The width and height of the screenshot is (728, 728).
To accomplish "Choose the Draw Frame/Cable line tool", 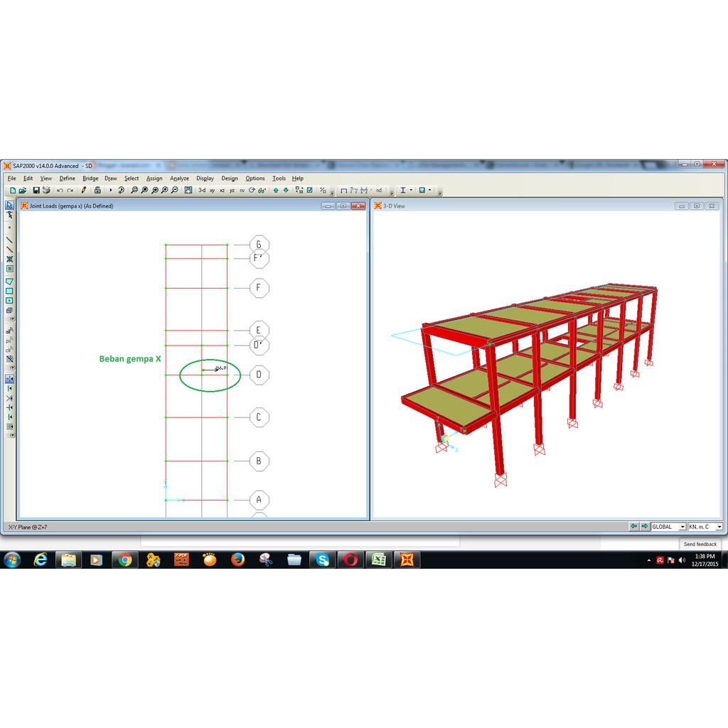I will click(9, 240).
